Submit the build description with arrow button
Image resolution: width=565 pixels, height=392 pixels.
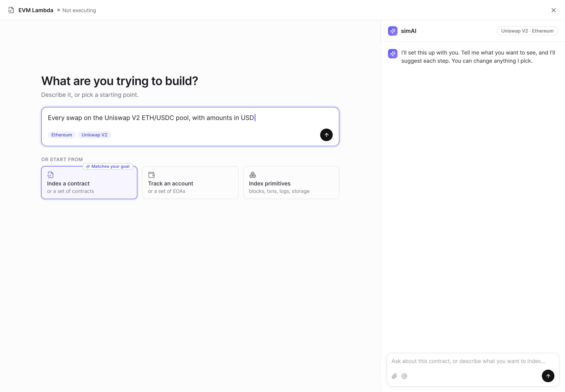(326, 135)
